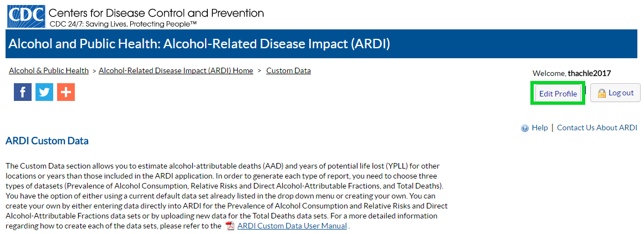This screenshot has width=644, height=234.
Task: Share page via Facebook icon
Action: pos(23,92)
